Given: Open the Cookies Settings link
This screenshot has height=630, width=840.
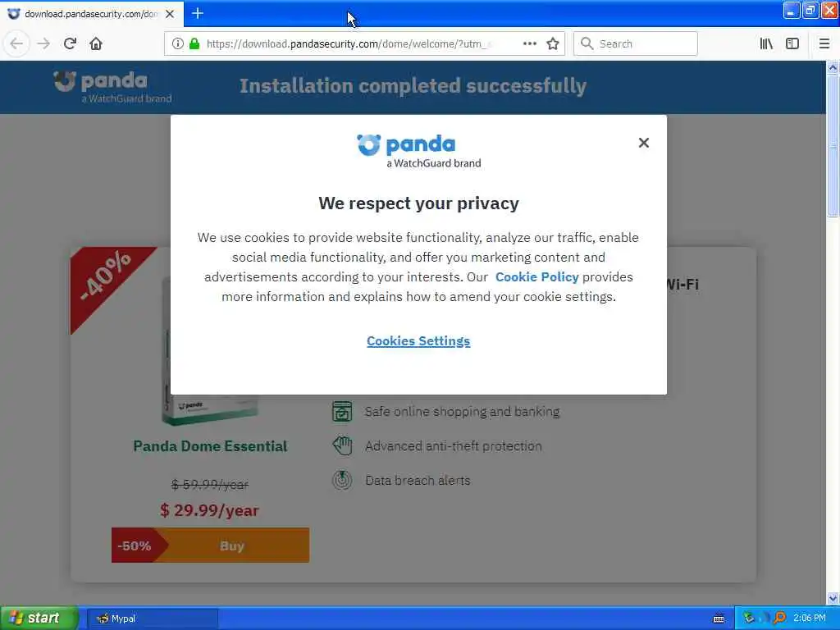Looking at the screenshot, I should [x=418, y=341].
